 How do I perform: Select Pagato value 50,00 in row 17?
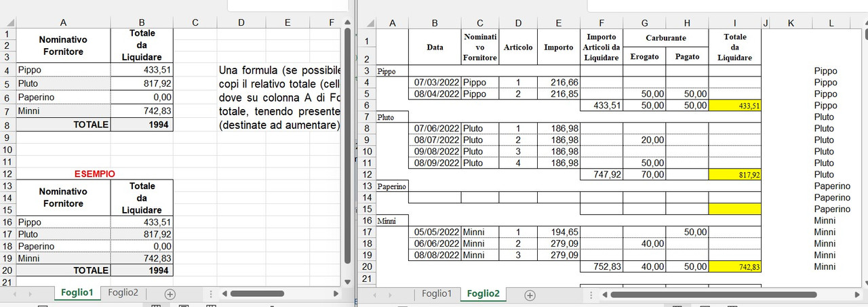point(687,232)
